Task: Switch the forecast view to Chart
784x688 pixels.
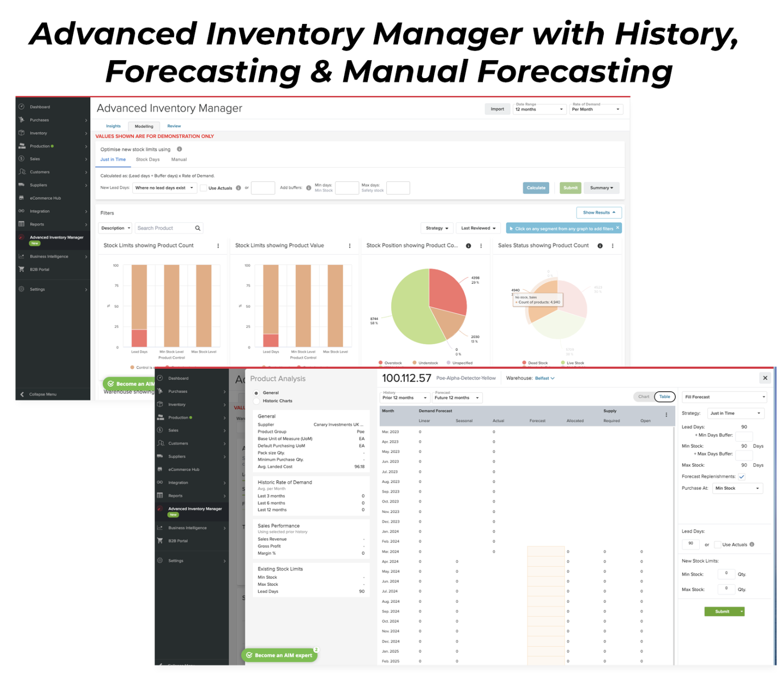Action: tap(644, 396)
